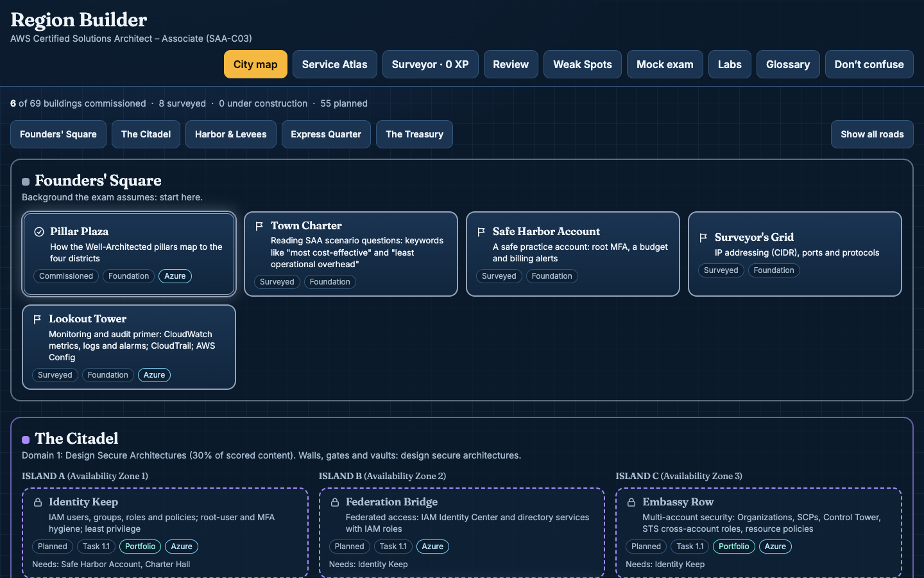The width and height of the screenshot is (924, 578).
Task: Click the Surveyed tag on Town Charter
Action: pyautogui.click(x=277, y=282)
